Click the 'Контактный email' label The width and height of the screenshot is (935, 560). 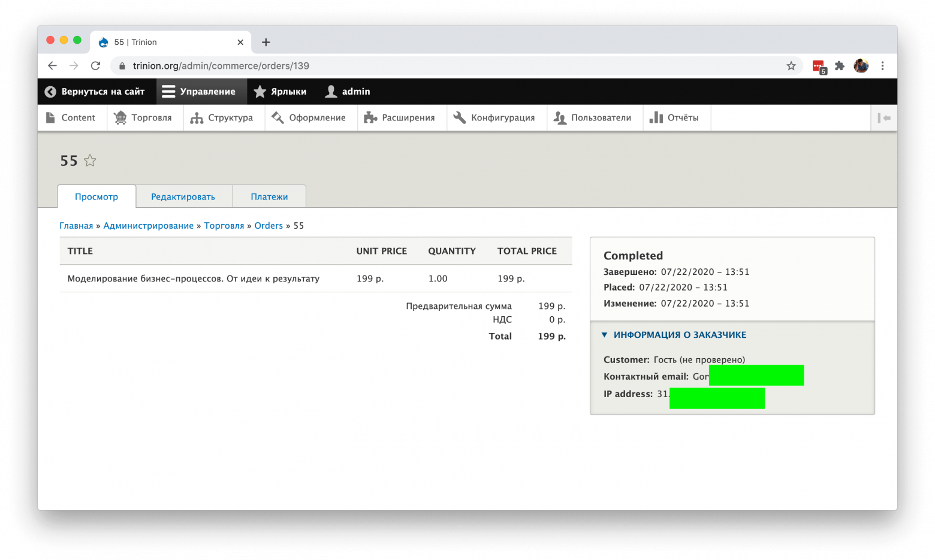pyautogui.click(x=646, y=377)
